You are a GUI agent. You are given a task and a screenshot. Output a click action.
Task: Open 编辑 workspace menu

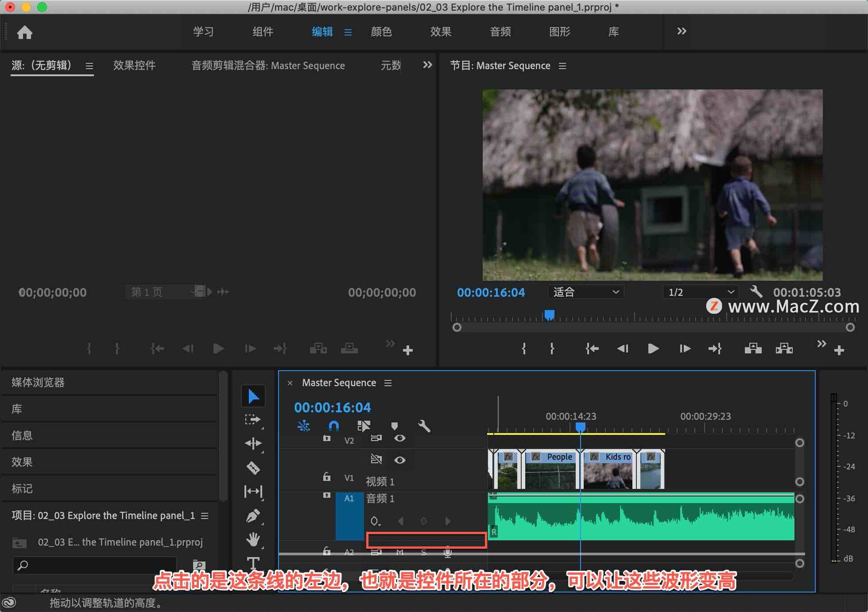(348, 32)
